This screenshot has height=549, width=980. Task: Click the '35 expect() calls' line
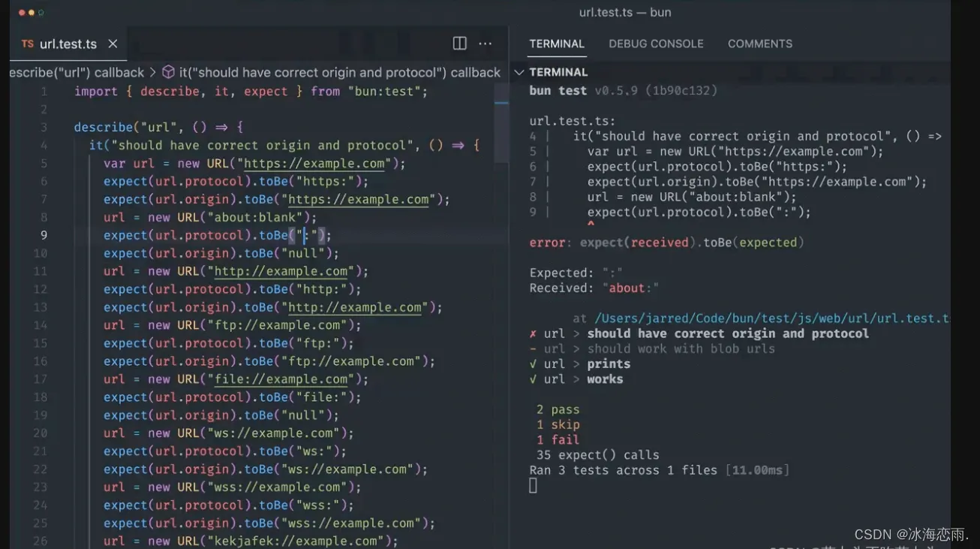tap(597, 455)
